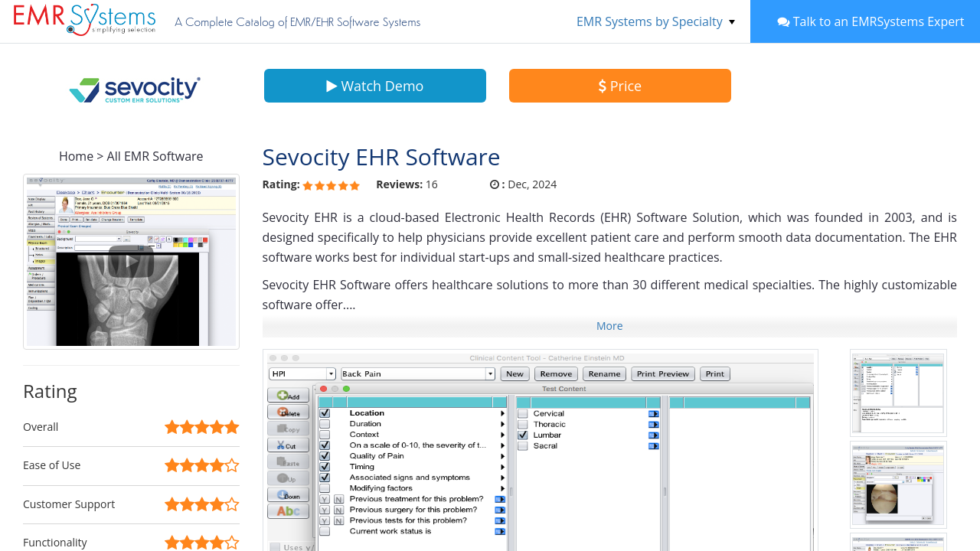Click the Home breadcrumb link
Image resolution: width=980 pixels, height=551 pixels.
coord(76,156)
